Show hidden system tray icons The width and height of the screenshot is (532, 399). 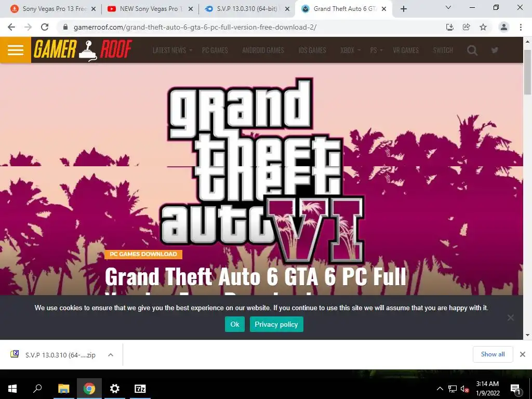(440, 389)
